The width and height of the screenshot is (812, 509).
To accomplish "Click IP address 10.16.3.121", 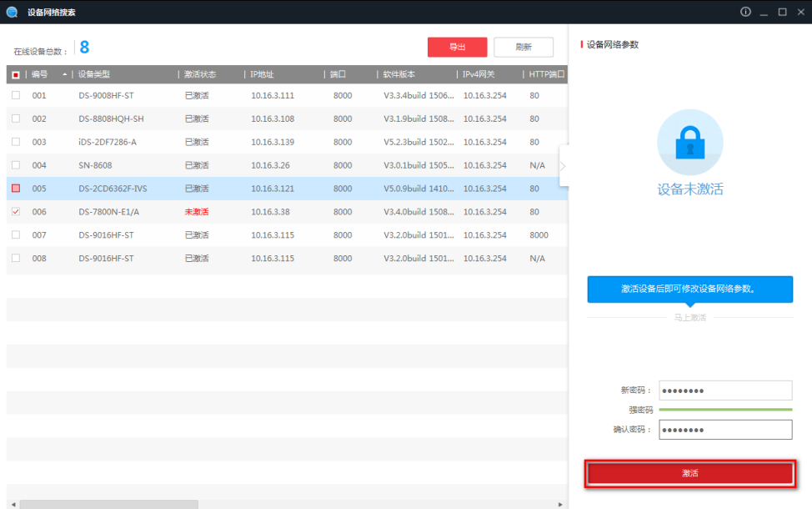I will point(273,189).
